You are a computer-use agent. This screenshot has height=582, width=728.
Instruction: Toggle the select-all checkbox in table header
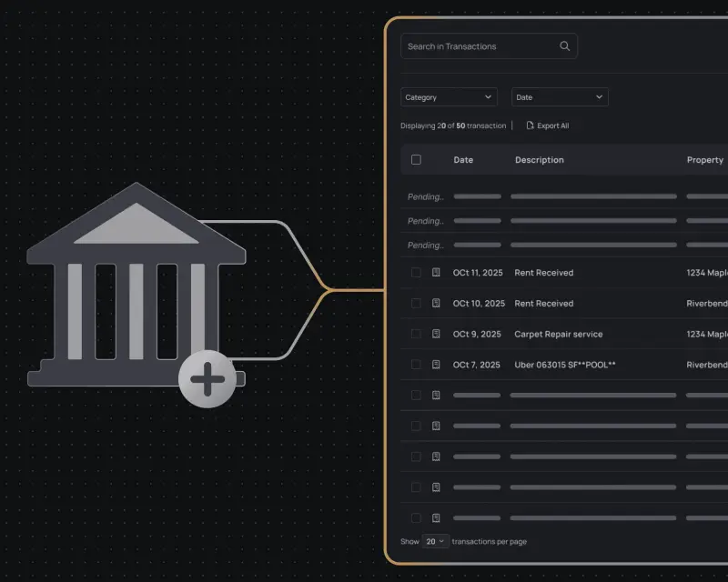(x=415, y=159)
